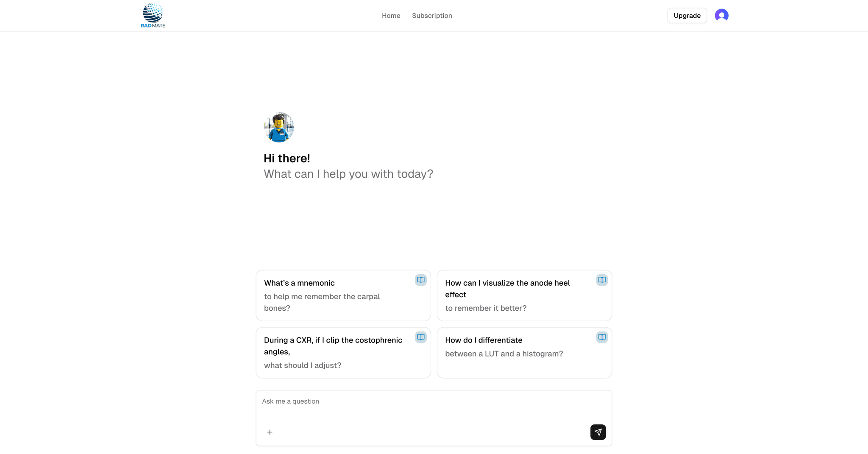Click the plus attachment icon
This screenshot has height=454, width=868.
click(x=270, y=432)
